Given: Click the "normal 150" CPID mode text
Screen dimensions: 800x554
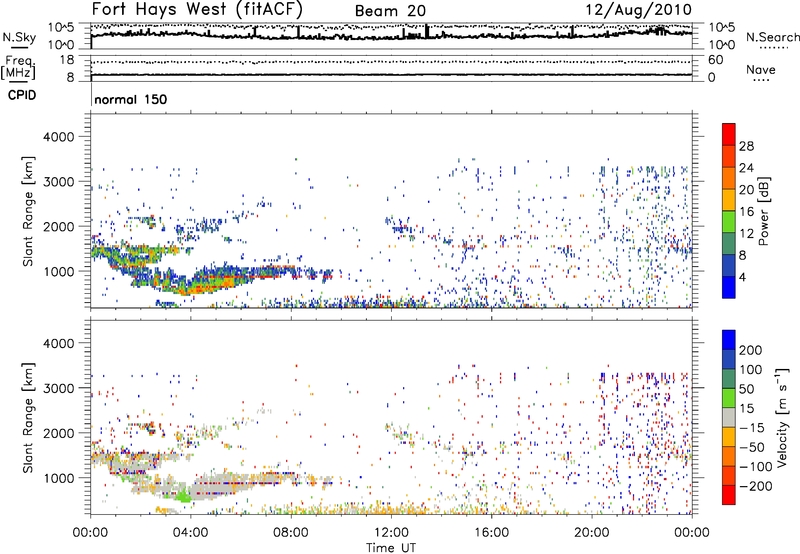Looking at the screenshot, I should (131, 99).
